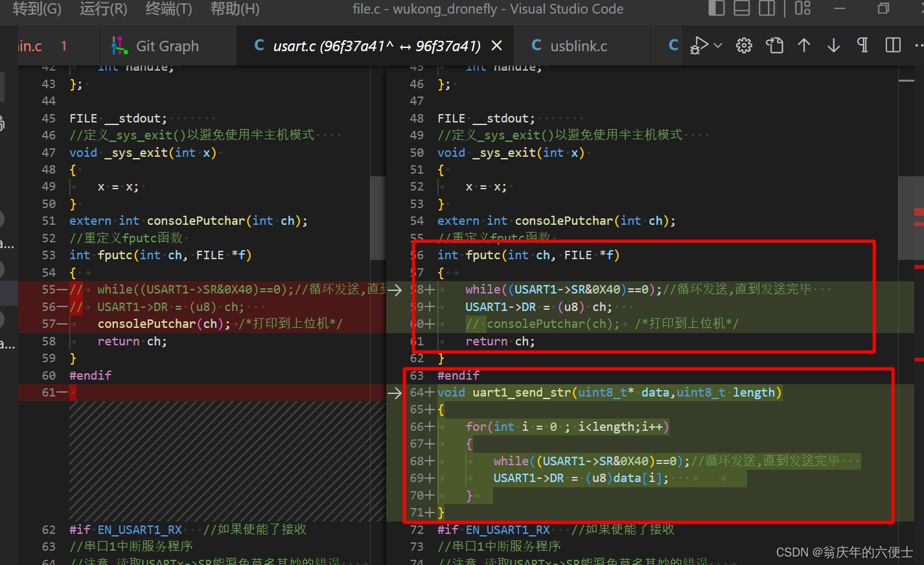The width and height of the screenshot is (924, 565).
Task: Go to next change with the down arrow
Action: (x=834, y=45)
